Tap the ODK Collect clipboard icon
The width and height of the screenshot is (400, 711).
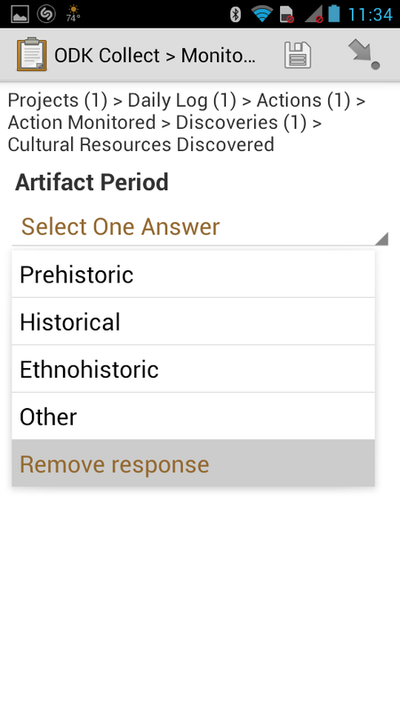(x=32, y=55)
